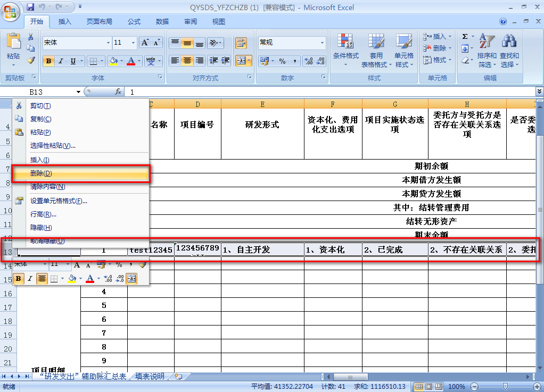Click the ribbon font color red A
Viewport: 544px width, 392px height.
[x=131, y=61]
